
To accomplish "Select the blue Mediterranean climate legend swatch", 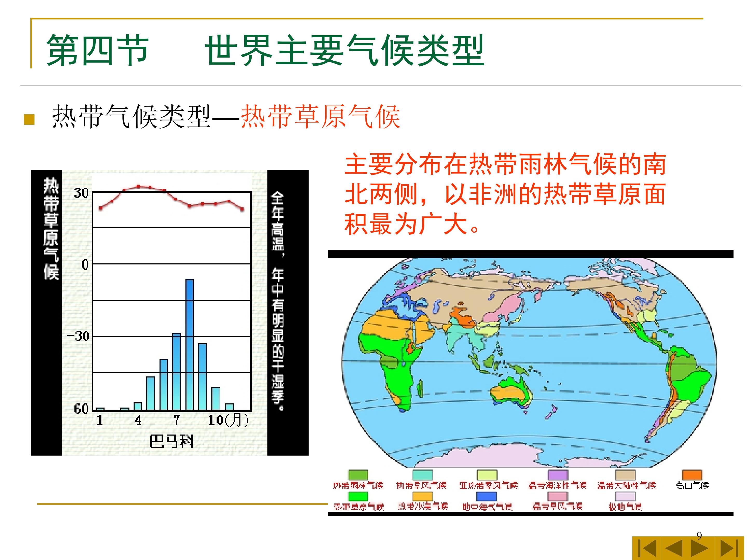I will (486, 496).
